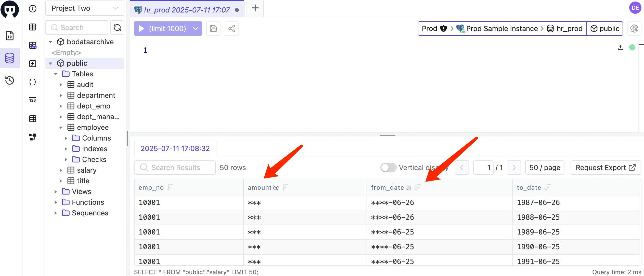The width and height of the screenshot is (644, 276).
Task: Refresh the schema tree
Action: tap(117, 27)
